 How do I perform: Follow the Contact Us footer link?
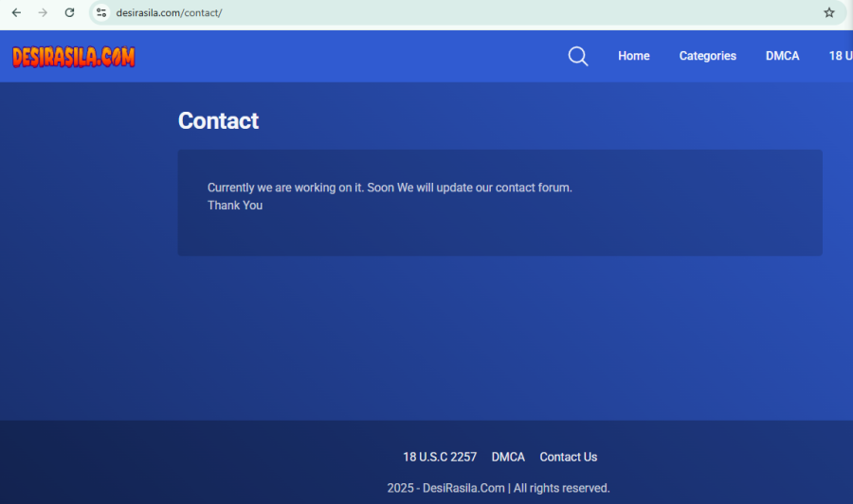pos(569,458)
